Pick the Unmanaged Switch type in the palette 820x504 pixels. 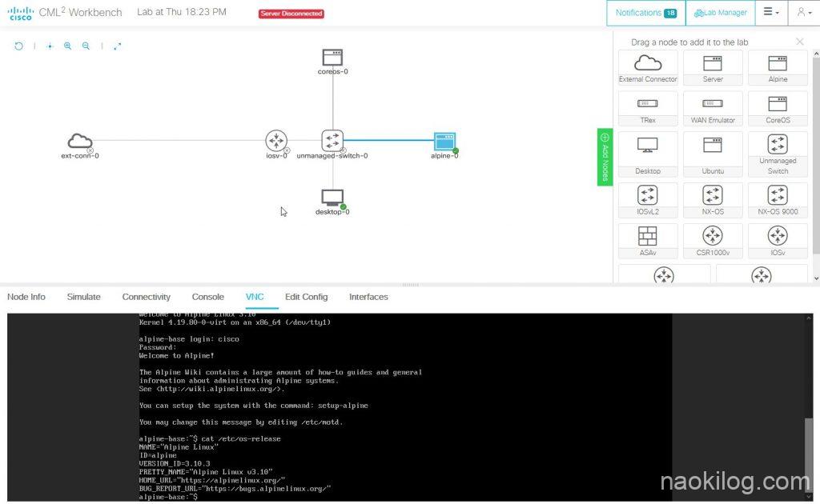point(778,154)
